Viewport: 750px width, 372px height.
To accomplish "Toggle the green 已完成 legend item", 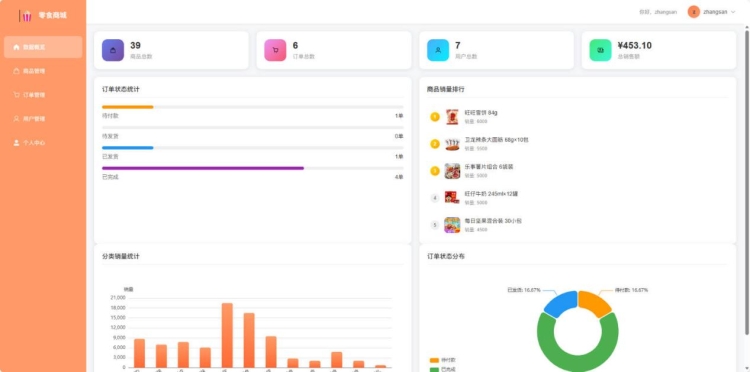I will [443, 369].
